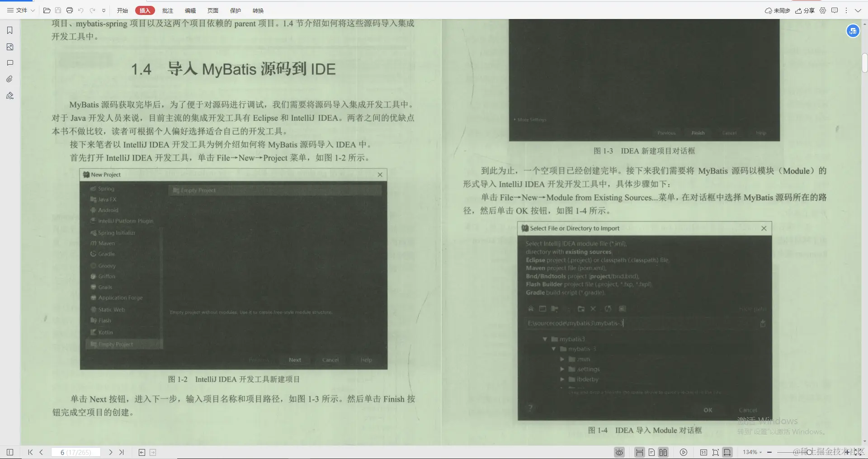
Task: Click the 未同步 cloud sync button
Action: point(777,10)
